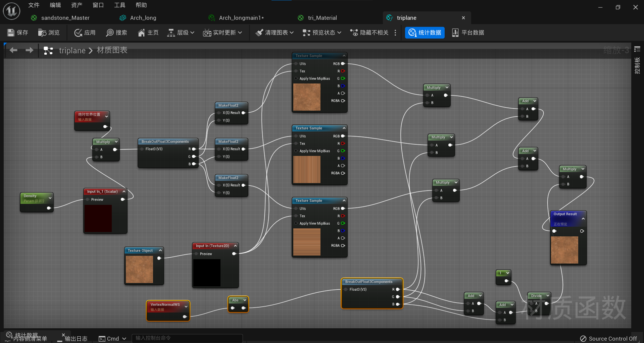The width and height of the screenshot is (644, 343).
Task: Click the Output Result preview thumbnail
Action: click(x=564, y=250)
